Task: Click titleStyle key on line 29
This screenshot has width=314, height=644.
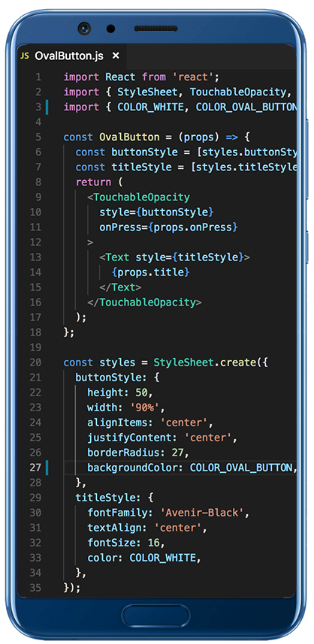Action: click(x=106, y=498)
